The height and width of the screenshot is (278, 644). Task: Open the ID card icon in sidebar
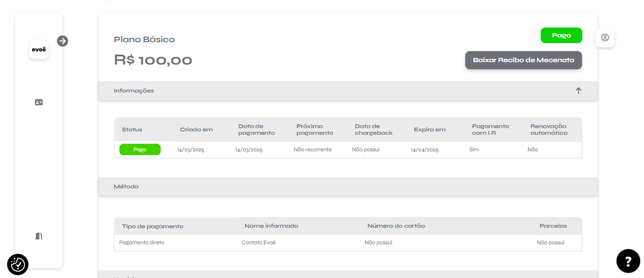coord(39,102)
